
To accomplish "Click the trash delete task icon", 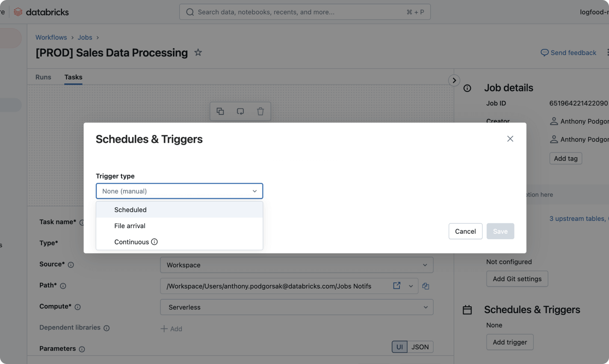I will click(260, 112).
